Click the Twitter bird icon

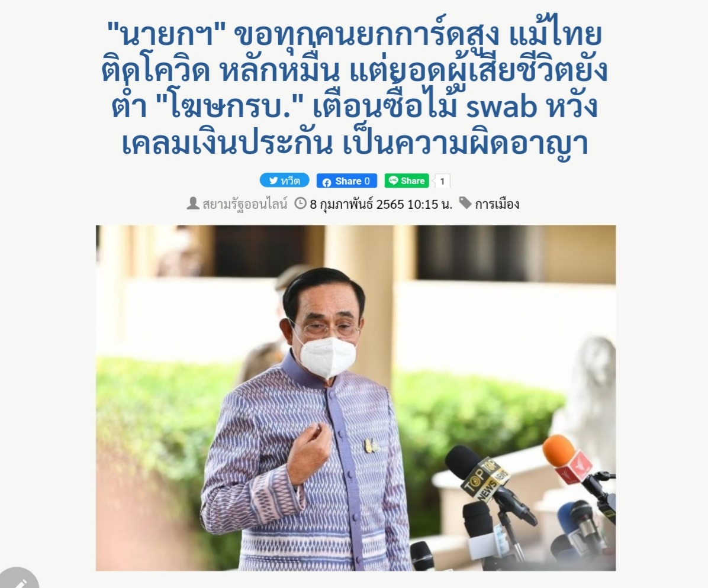[x=273, y=180]
